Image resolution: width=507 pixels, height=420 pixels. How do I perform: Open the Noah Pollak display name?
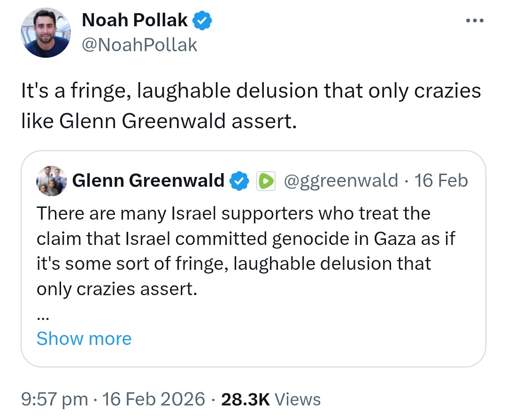pos(135,20)
